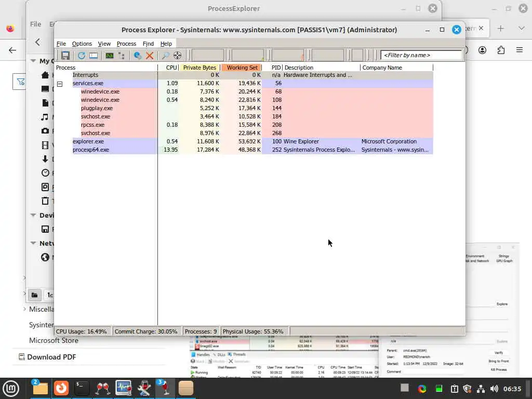
Task: Click the wine monitor taskbar icon
Action: pyautogui.click(x=124, y=388)
